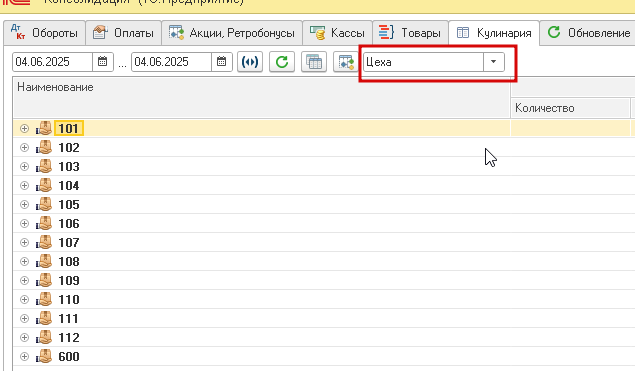Open calendar picker for start date
Viewport: 635px width, 371px height.
pos(103,62)
